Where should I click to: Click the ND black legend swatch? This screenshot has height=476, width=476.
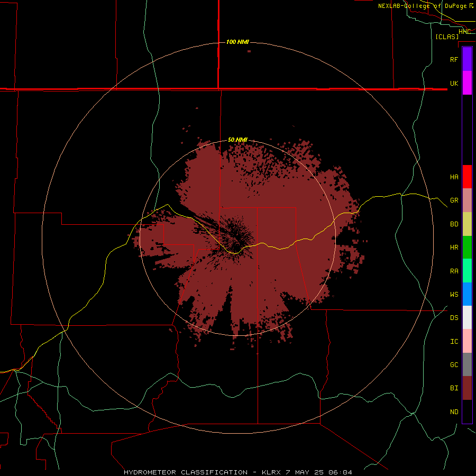click(467, 411)
